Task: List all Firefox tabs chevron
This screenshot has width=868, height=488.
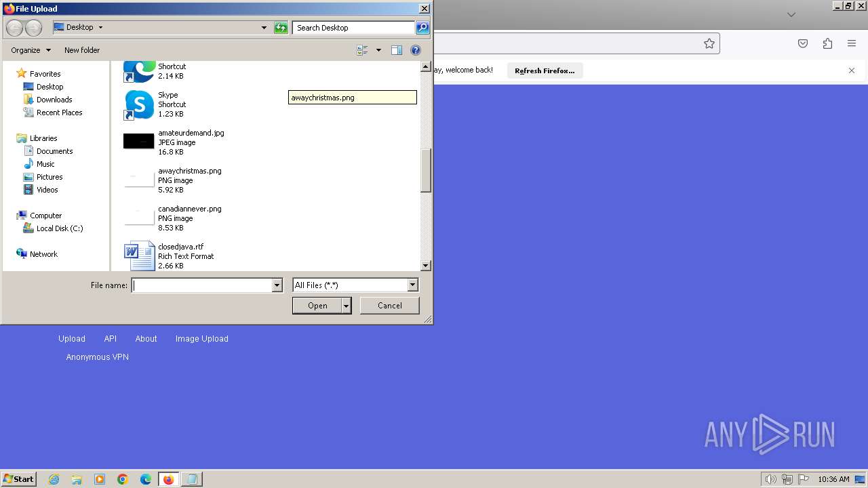Action: pos(791,14)
